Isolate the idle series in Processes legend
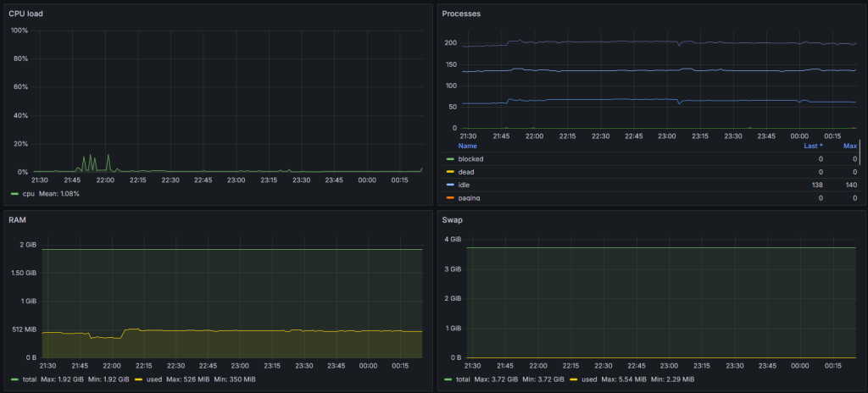This screenshot has width=868, height=393. coord(464,185)
